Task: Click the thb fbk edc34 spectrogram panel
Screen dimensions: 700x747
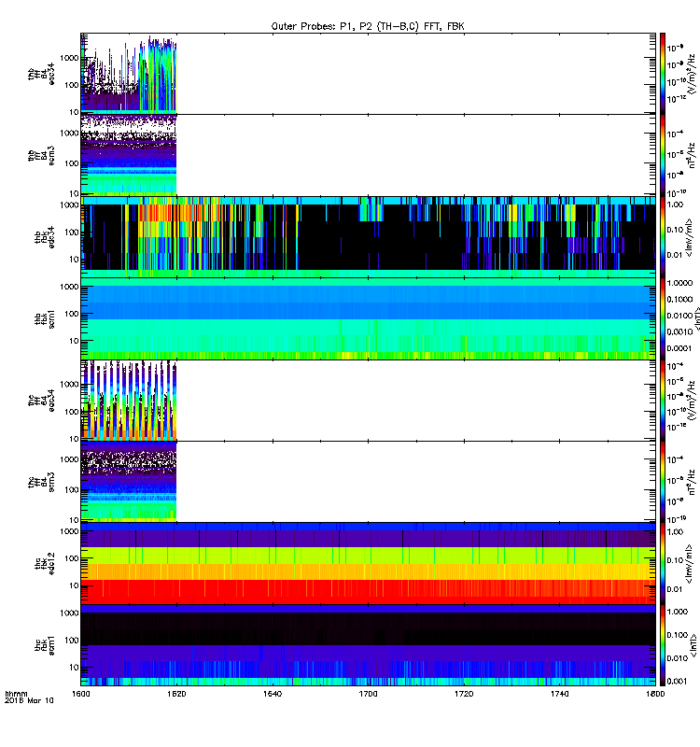Action: coord(368,237)
